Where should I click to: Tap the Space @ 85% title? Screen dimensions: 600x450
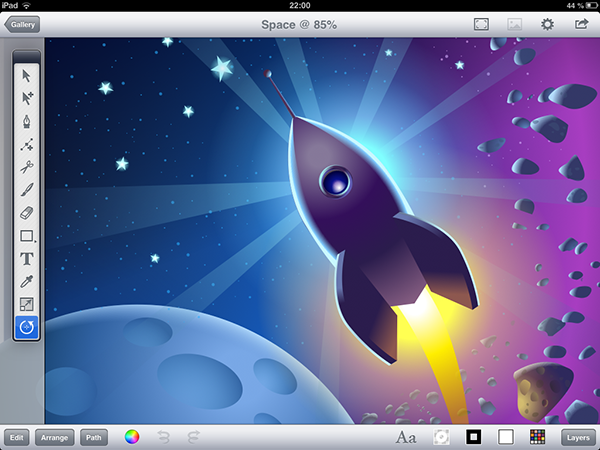pyautogui.click(x=299, y=25)
